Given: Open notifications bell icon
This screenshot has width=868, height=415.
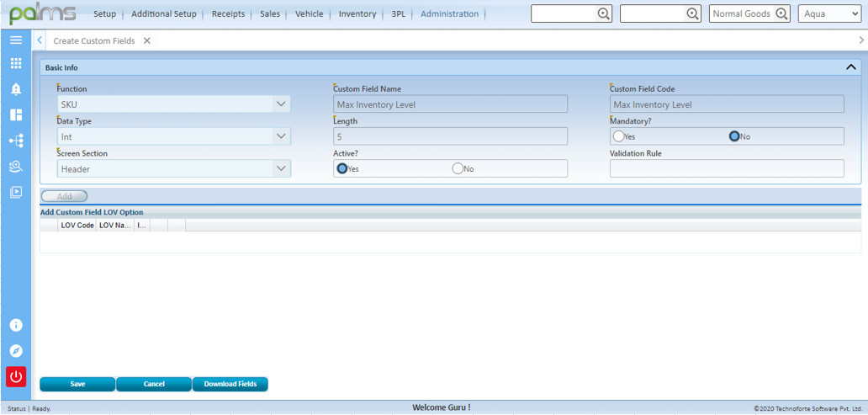Looking at the screenshot, I should click(x=16, y=89).
